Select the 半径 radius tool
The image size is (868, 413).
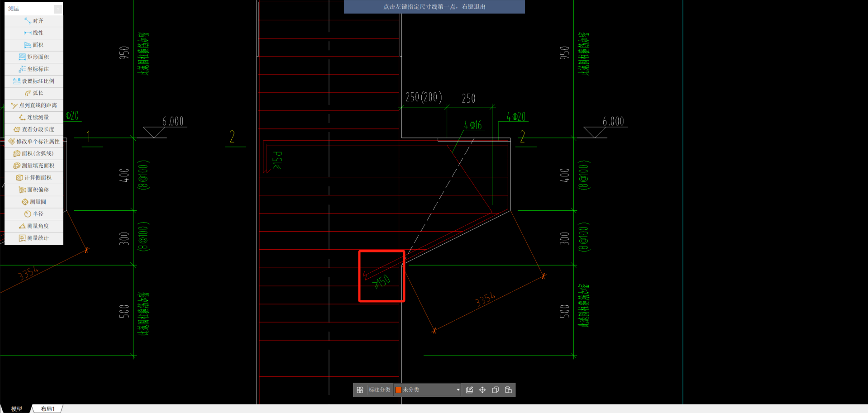click(34, 214)
